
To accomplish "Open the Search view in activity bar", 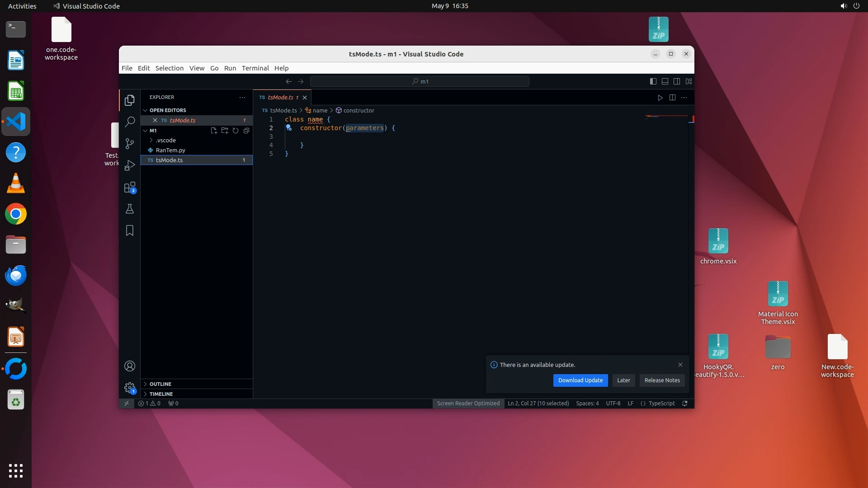I will tap(130, 122).
